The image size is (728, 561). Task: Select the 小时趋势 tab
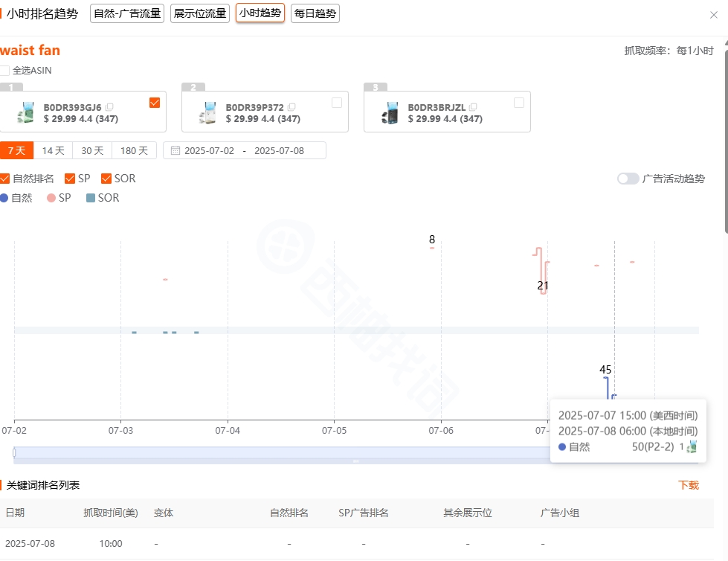pyautogui.click(x=260, y=13)
